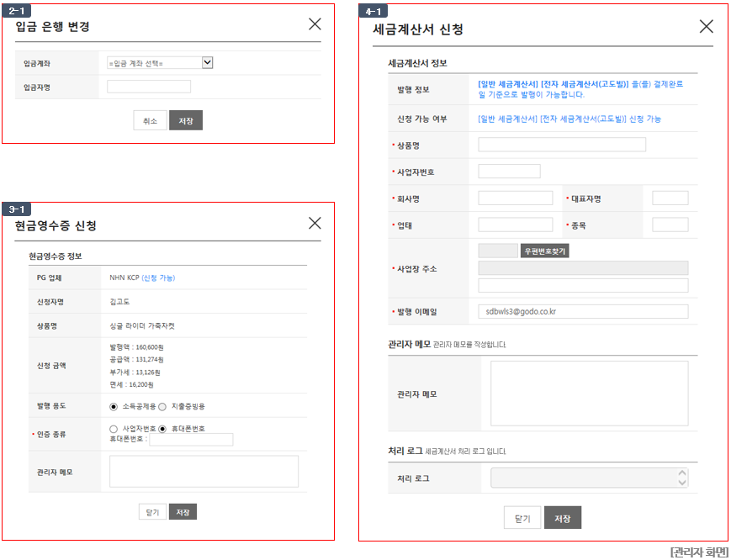
Task: Click the (신청 가능) text next to NHN KCP
Action: pos(158,277)
